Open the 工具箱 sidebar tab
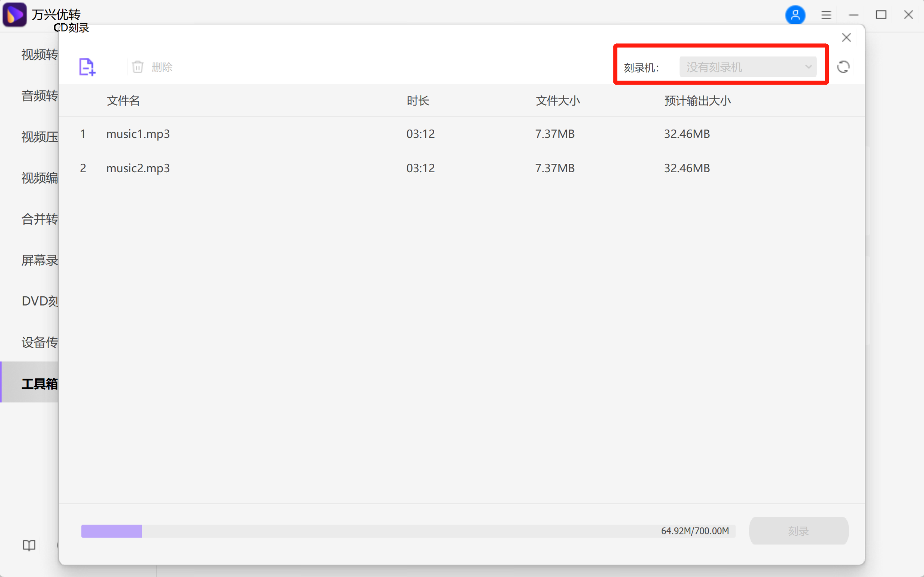This screenshot has width=924, height=577. [39, 383]
